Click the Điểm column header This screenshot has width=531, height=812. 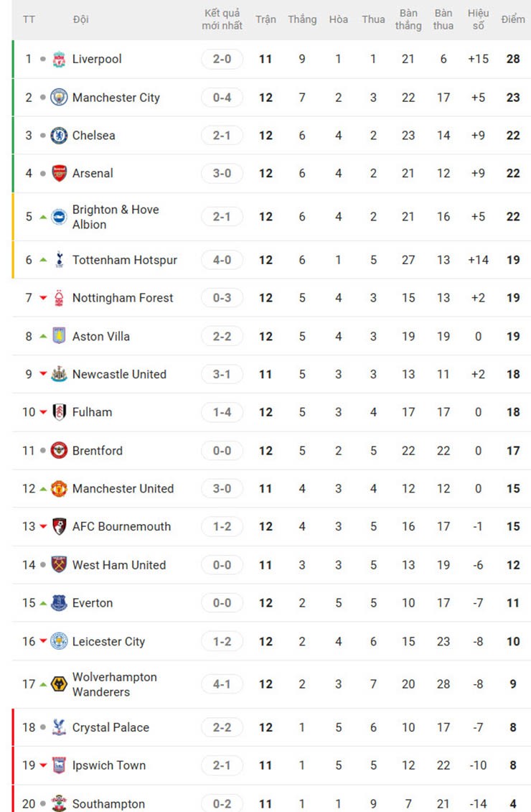point(513,19)
